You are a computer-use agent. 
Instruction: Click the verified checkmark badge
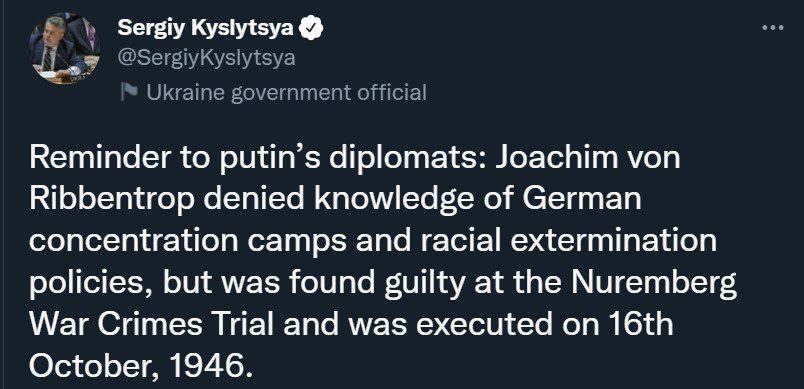(x=311, y=27)
